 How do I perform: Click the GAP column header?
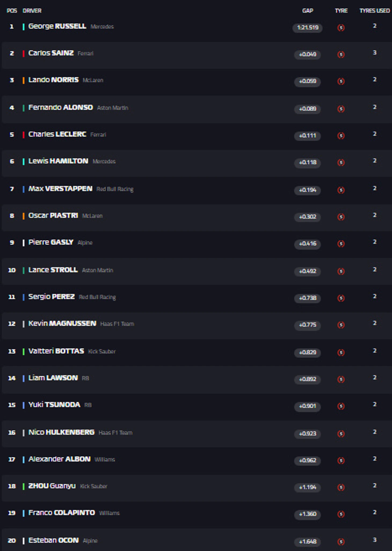307,11
